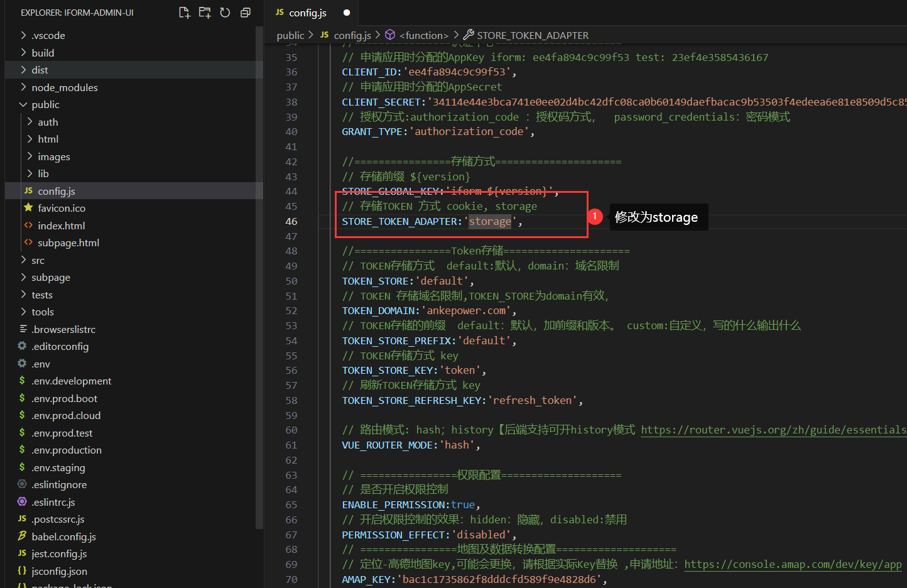Open the console.amap.com key link
Screen dimensions: 907x588
point(793,564)
